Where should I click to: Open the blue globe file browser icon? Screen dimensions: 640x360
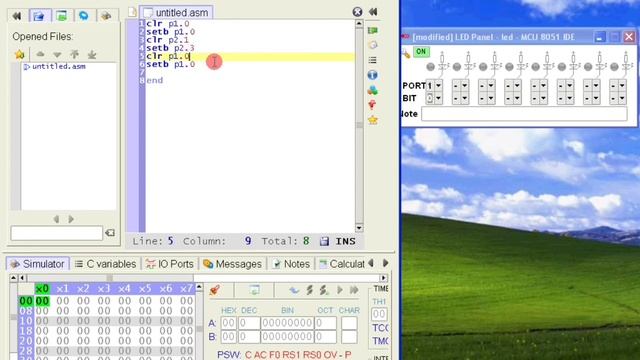tap(84, 16)
